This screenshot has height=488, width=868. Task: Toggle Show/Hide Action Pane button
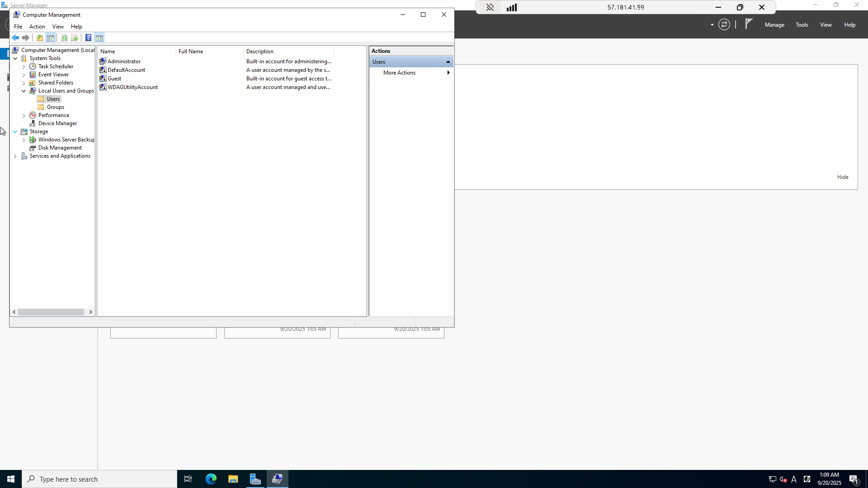tap(99, 38)
